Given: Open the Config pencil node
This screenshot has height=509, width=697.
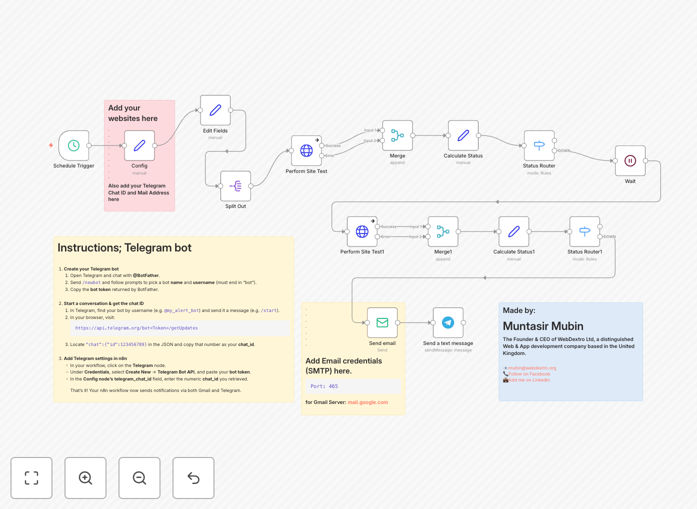Looking at the screenshot, I should coord(140,145).
